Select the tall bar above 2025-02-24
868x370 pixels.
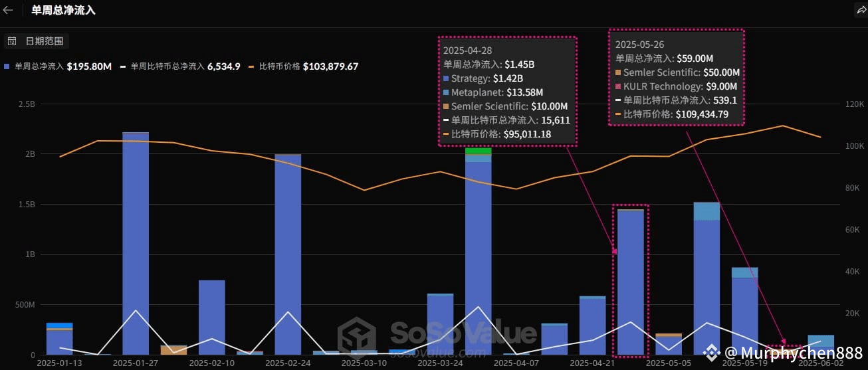(x=288, y=254)
